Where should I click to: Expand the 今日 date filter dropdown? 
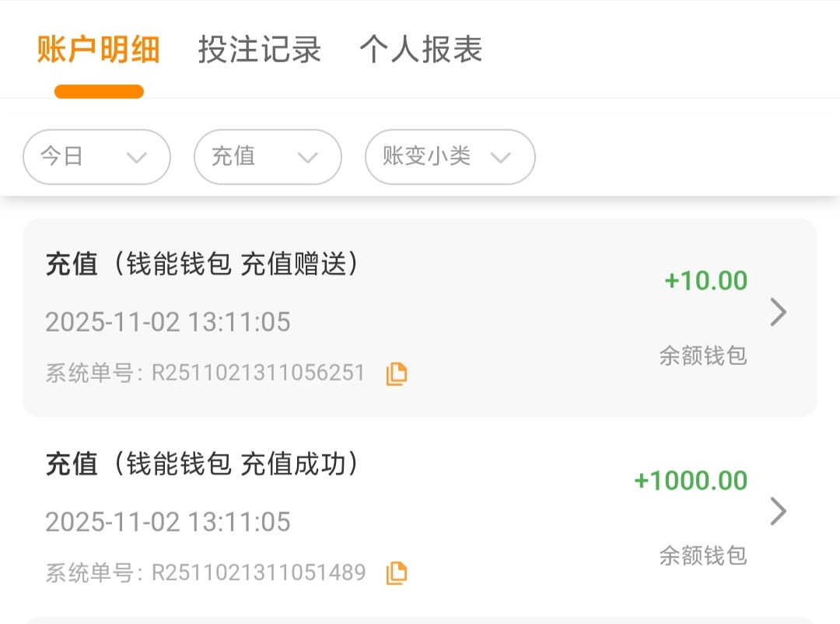(x=96, y=157)
